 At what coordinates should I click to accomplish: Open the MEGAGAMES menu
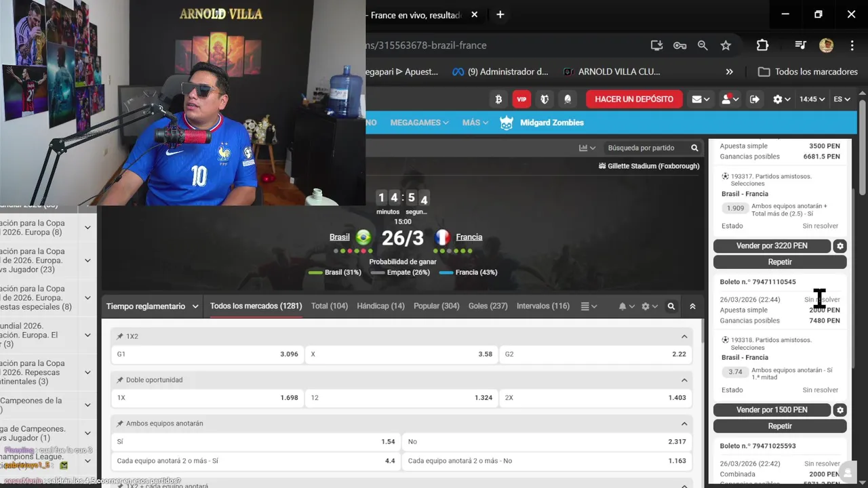(419, 123)
